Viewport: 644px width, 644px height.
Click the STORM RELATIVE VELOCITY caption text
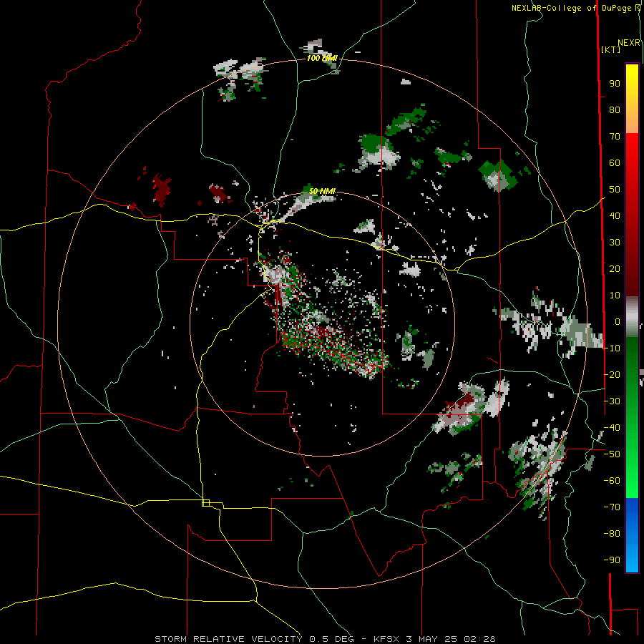(x=228, y=639)
